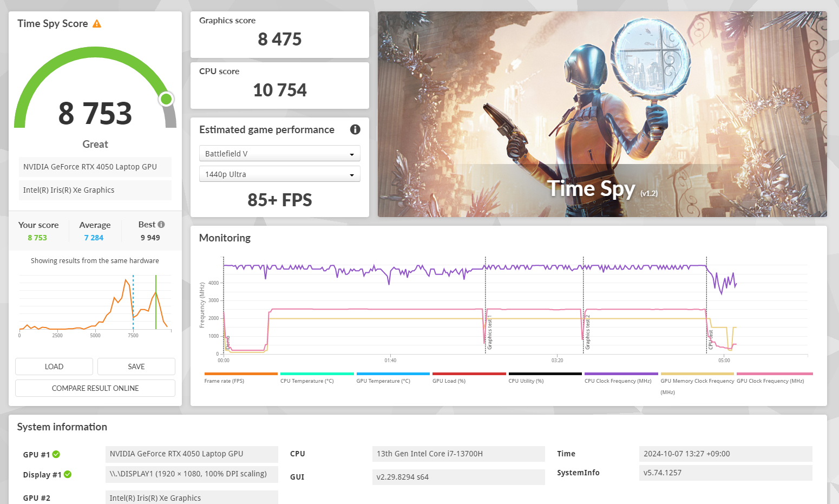The width and height of the screenshot is (839, 504).
Task: Click the green check icon beside GPU #1
Action: [x=56, y=454]
